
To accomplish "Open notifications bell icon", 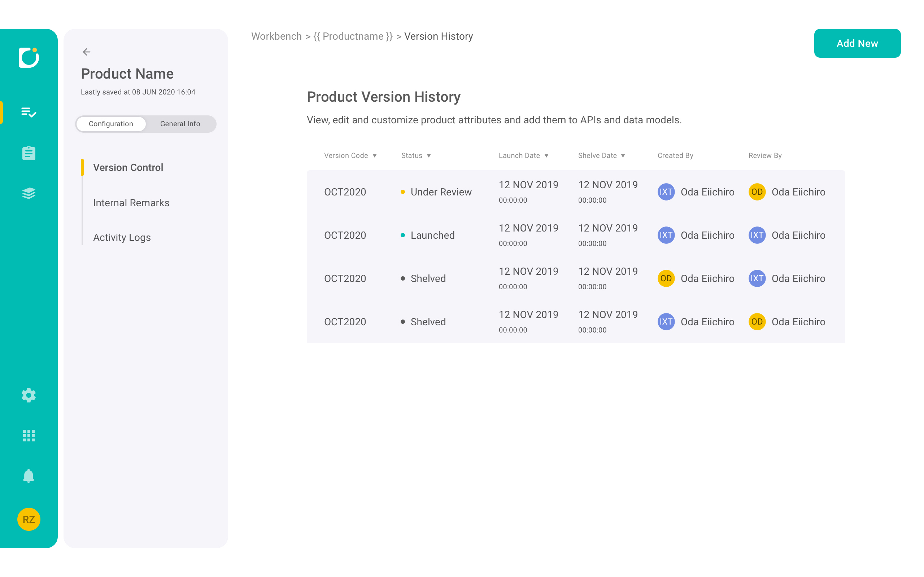I will pos(29,476).
